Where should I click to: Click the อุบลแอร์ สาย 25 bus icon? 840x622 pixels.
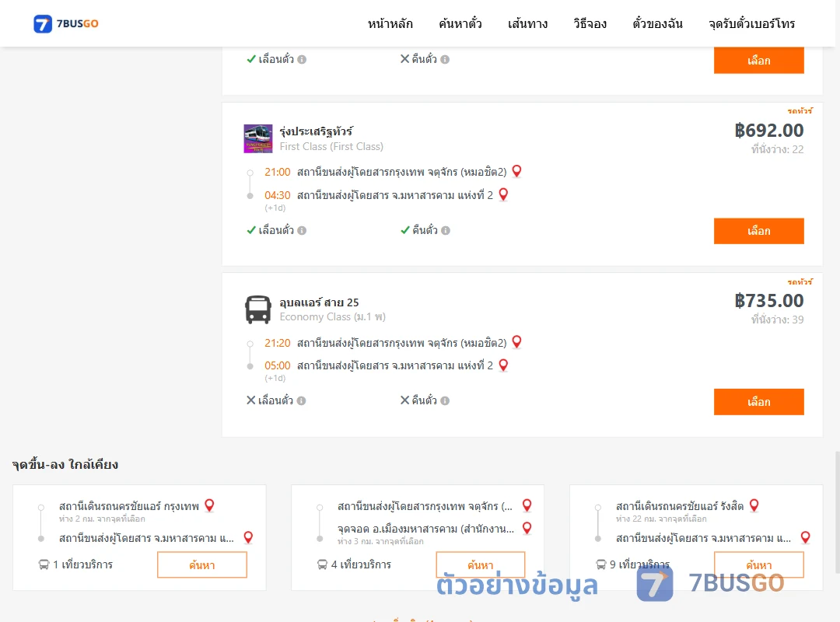(x=258, y=309)
